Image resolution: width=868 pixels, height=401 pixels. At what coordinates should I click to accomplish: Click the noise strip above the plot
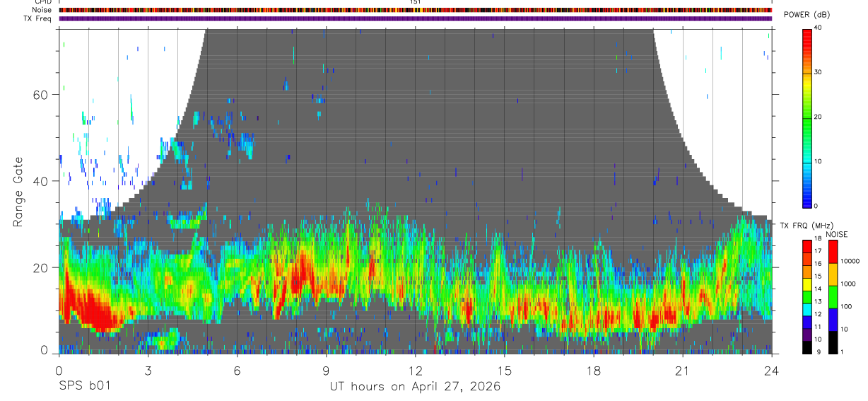[x=415, y=10]
